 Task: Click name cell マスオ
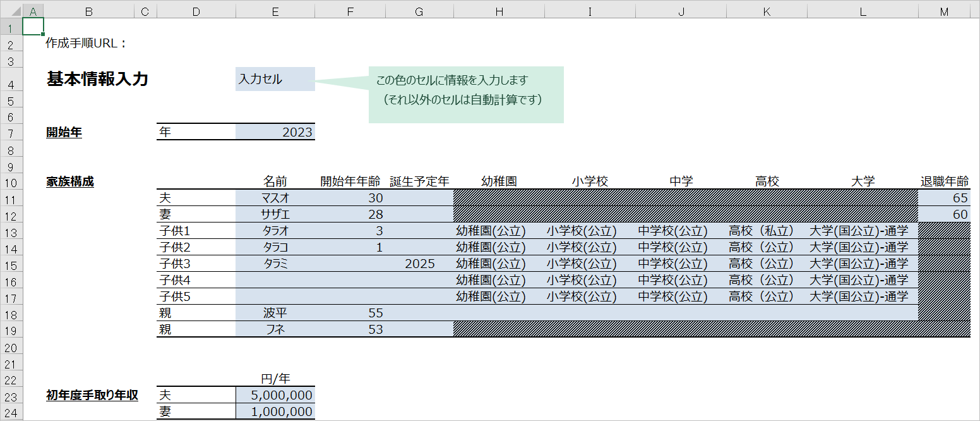(275, 198)
